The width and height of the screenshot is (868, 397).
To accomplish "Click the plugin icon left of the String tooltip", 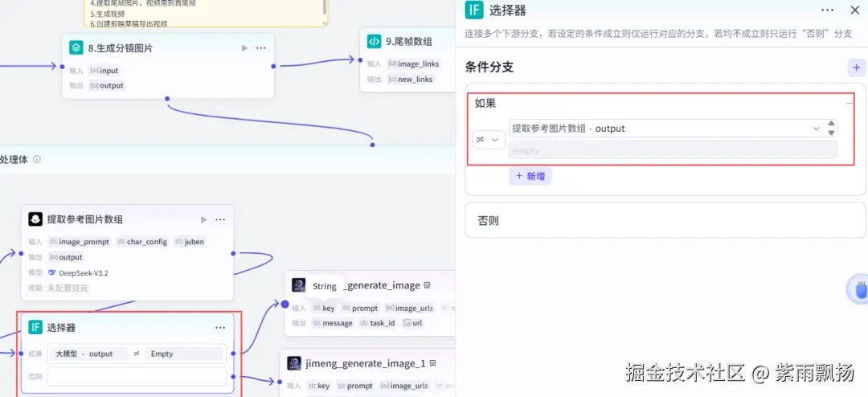I will [x=298, y=285].
